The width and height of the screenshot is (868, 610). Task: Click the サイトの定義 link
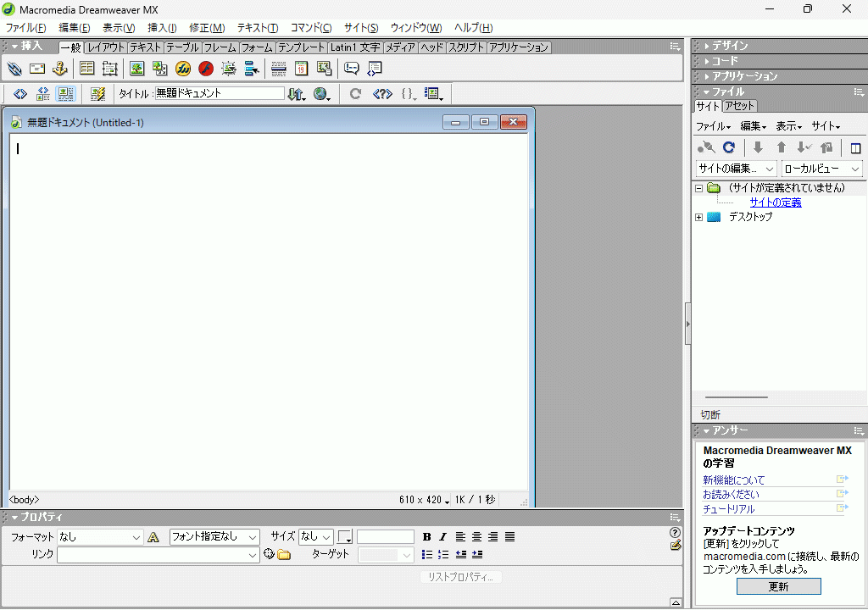(x=775, y=202)
